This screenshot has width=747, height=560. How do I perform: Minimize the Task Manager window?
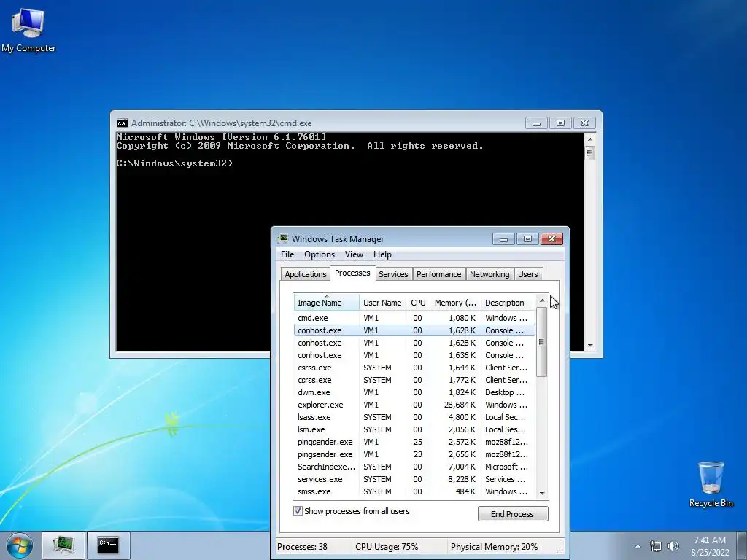click(x=503, y=238)
